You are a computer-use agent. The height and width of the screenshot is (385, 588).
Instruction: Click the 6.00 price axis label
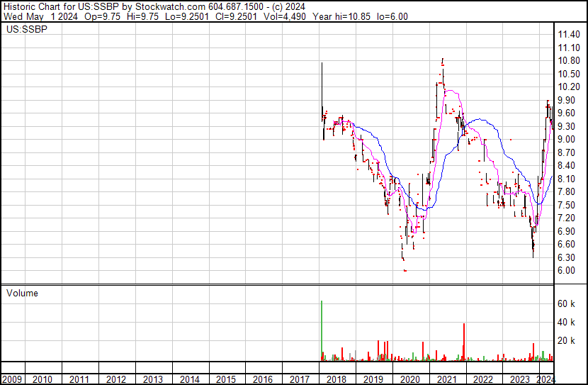coord(567,271)
